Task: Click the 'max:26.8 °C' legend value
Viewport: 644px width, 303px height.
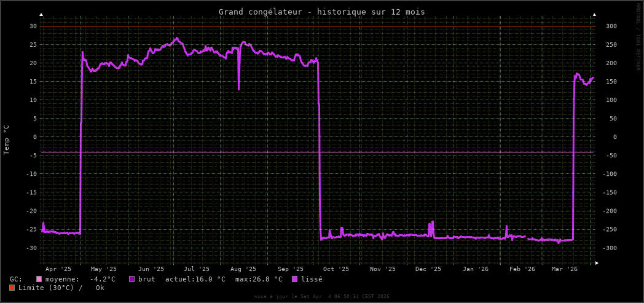Action: 259,279
